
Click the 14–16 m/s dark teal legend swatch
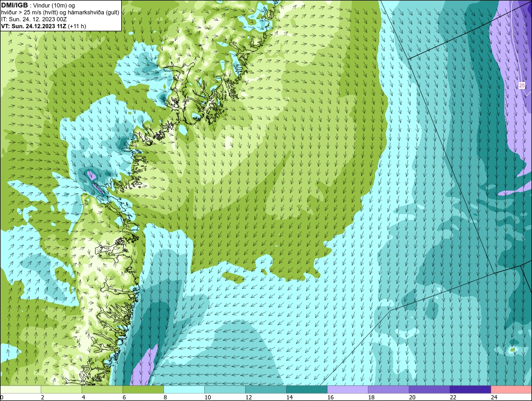click(307, 390)
